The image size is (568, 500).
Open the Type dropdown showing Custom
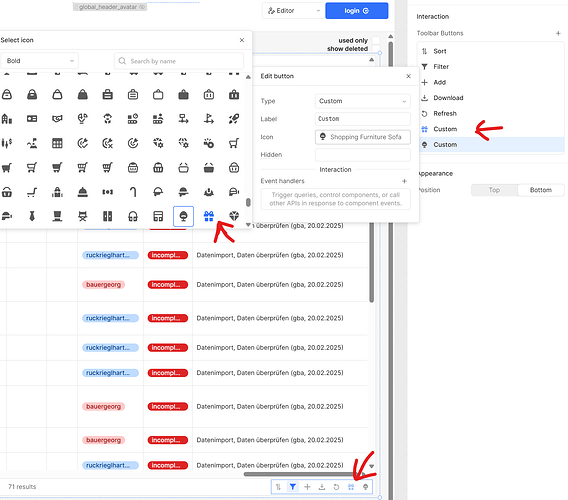(363, 101)
